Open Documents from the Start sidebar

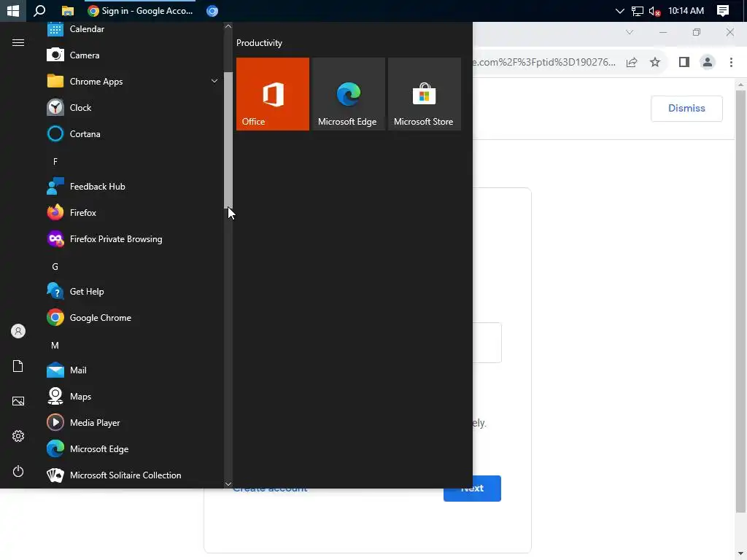click(x=18, y=366)
